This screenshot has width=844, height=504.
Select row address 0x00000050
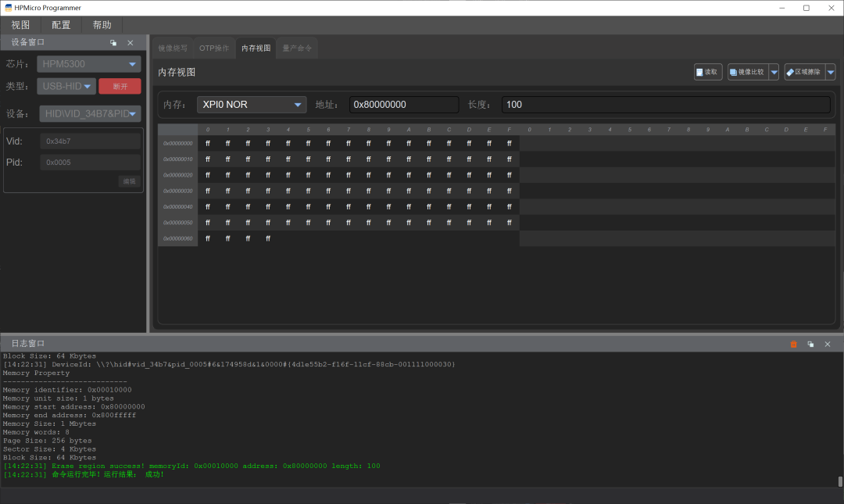point(178,223)
